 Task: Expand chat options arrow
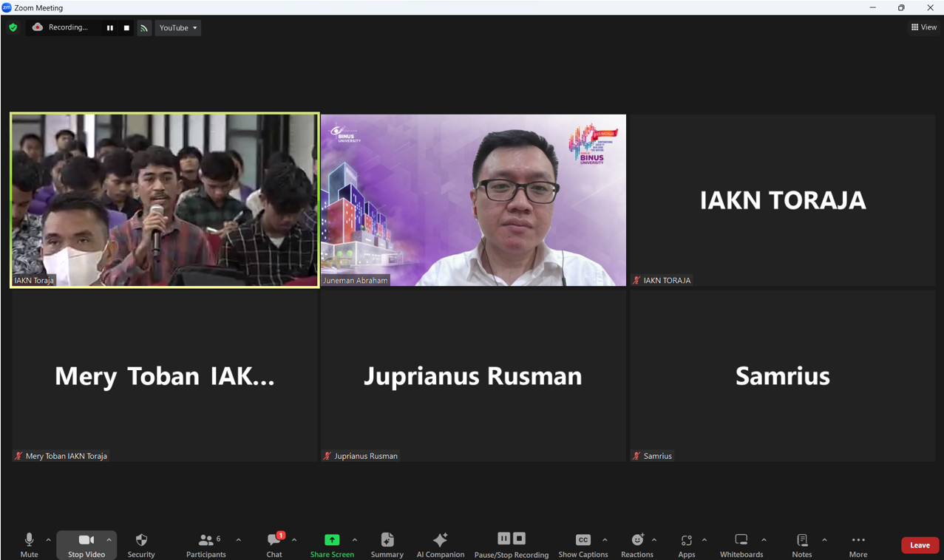[294, 540]
